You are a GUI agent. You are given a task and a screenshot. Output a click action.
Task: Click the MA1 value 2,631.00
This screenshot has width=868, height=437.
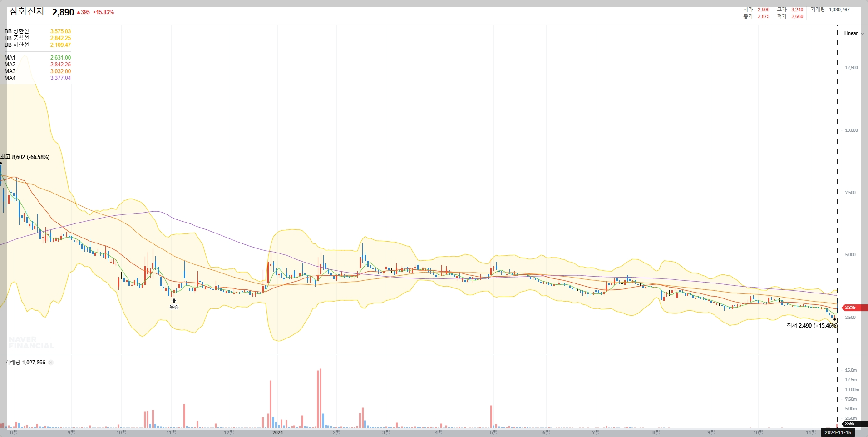60,58
